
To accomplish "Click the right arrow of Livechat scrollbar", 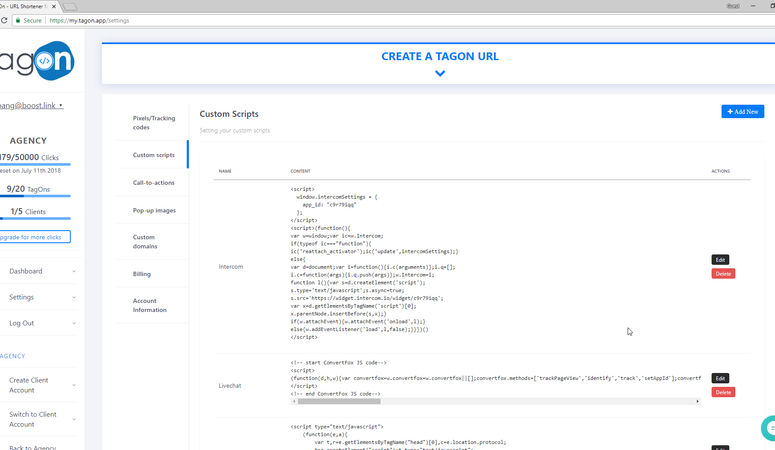I will (x=697, y=402).
